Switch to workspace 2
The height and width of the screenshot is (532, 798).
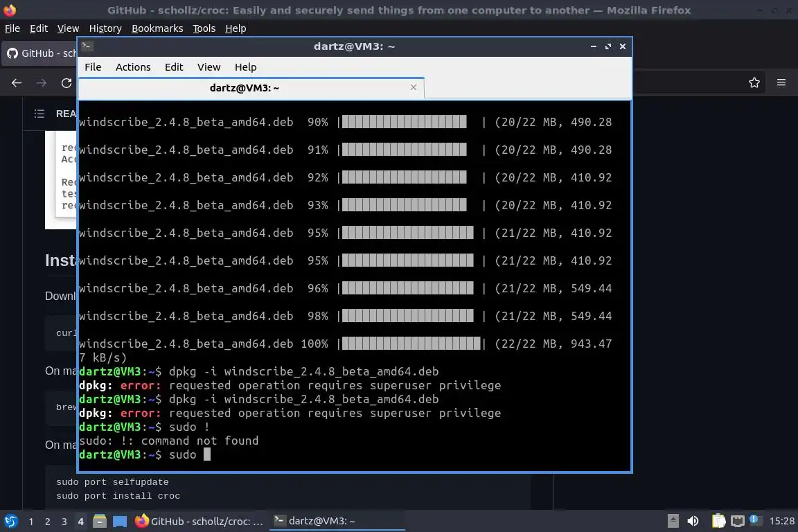(47, 522)
